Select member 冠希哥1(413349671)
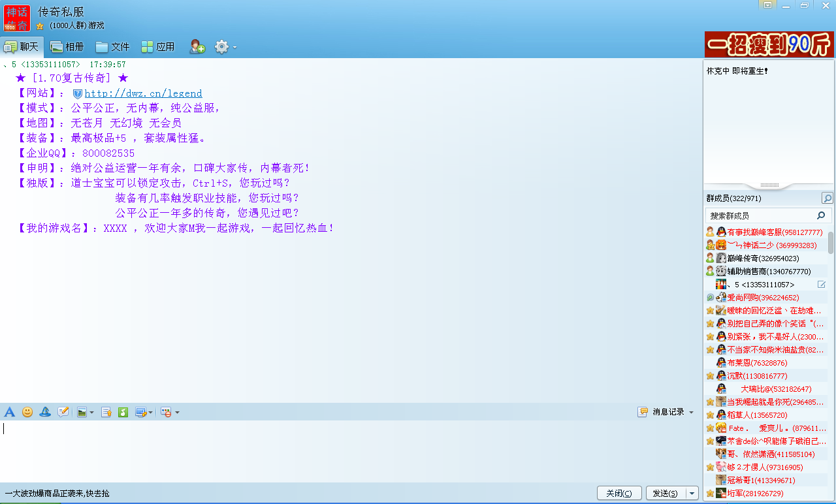836x504 pixels. [x=765, y=480]
